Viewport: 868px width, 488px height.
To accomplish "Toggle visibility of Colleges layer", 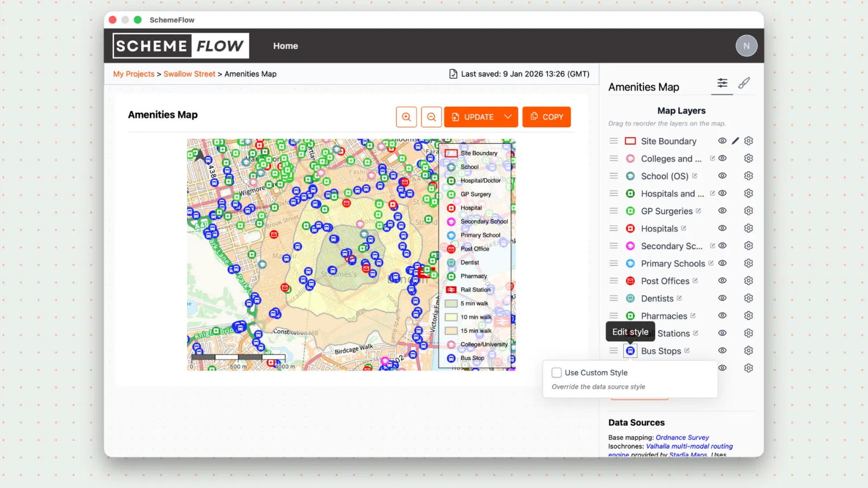I will 722,158.
